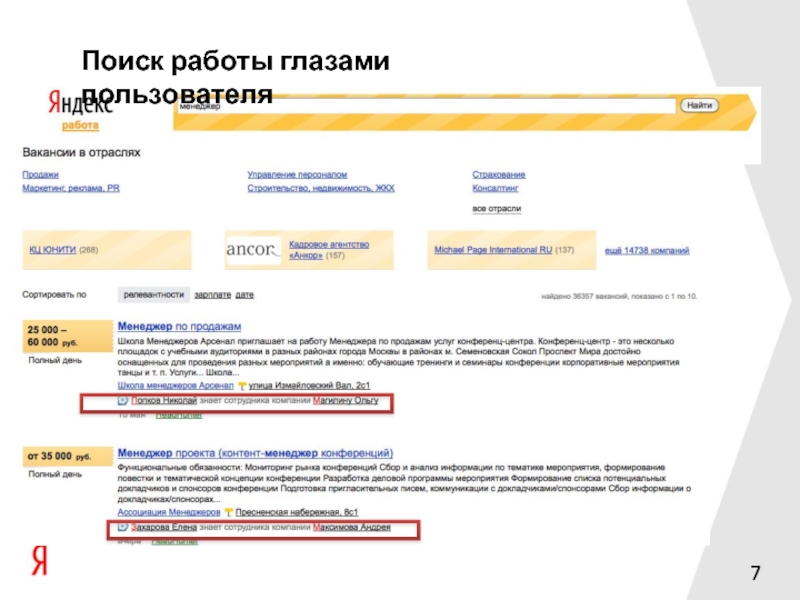Open 'Менеджер проекта (контент-менеджер конференций)' vacancy

[x=256, y=453]
